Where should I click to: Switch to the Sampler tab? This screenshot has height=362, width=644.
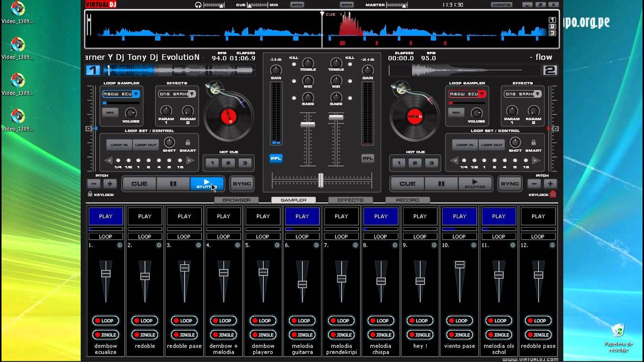coord(293,200)
